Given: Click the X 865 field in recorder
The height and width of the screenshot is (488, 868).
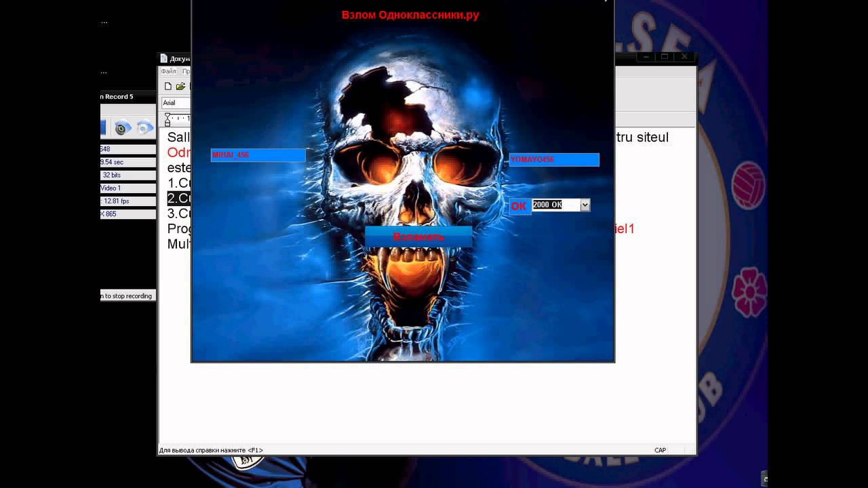Looking at the screenshot, I should [x=128, y=213].
